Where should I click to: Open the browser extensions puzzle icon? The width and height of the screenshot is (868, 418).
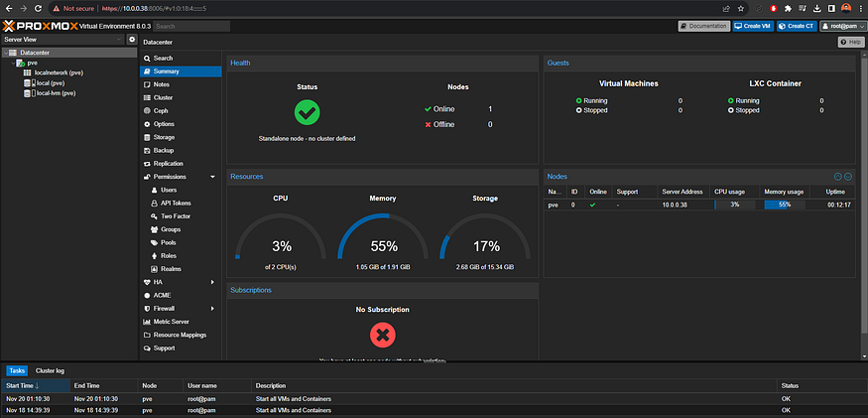click(x=789, y=8)
